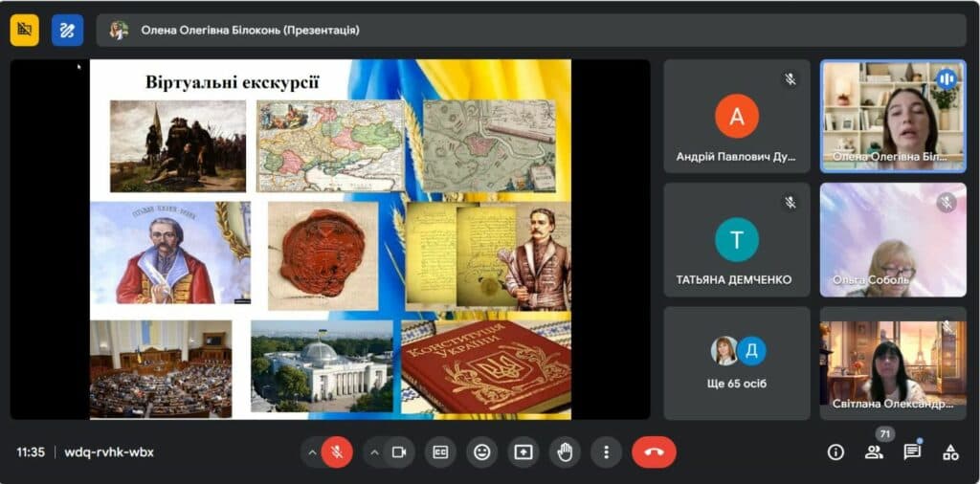The image size is (980, 484).
Task: Click the teal T avatar circle
Action: 737,239
